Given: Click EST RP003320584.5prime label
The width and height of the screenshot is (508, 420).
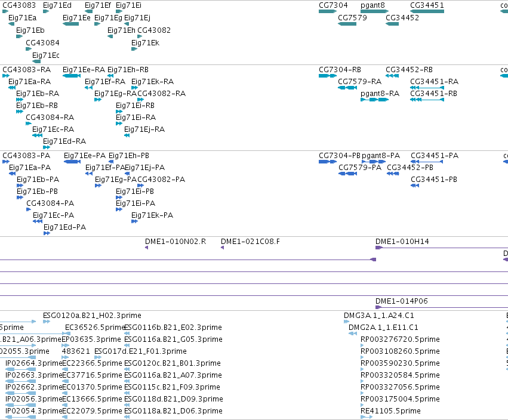Looking at the screenshot, I should (400, 376).
